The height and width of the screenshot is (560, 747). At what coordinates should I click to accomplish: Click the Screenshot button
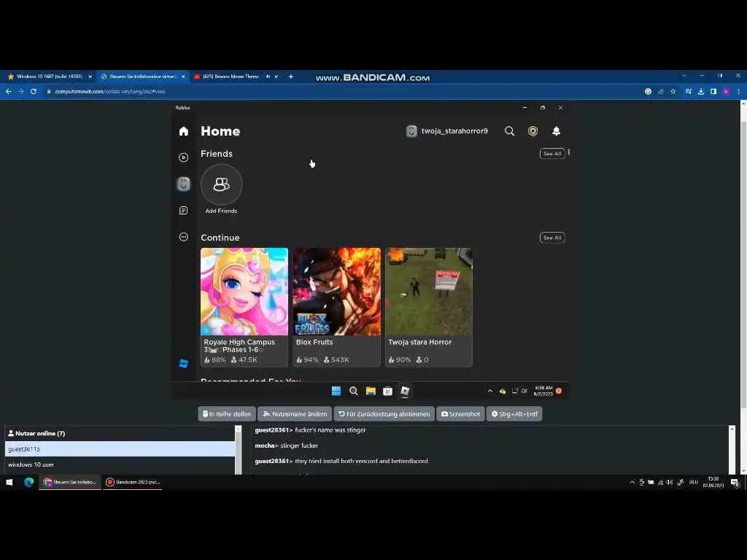tap(461, 414)
